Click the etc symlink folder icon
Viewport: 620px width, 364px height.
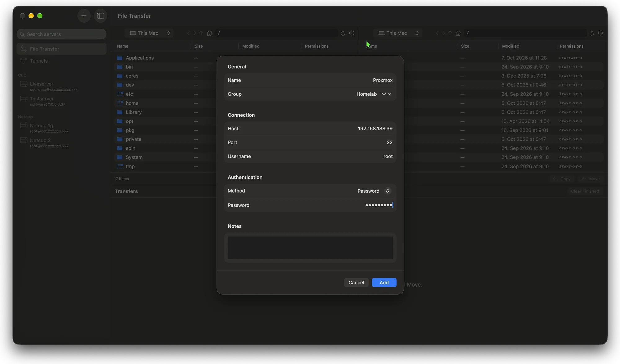pyautogui.click(x=120, y=94)
